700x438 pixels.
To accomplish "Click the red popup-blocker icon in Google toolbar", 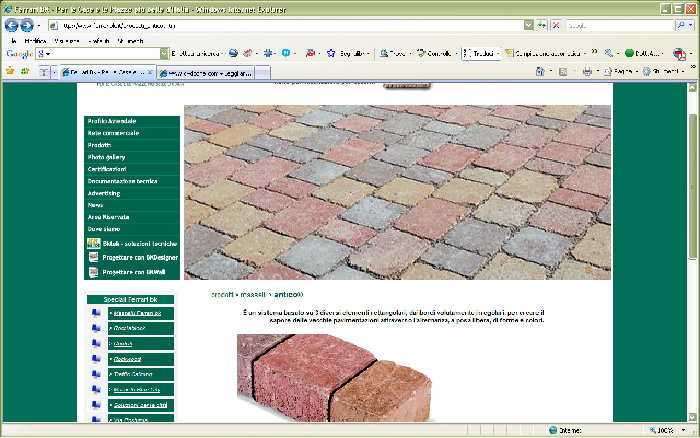I will pyautogui.click(x=310, y=53).
